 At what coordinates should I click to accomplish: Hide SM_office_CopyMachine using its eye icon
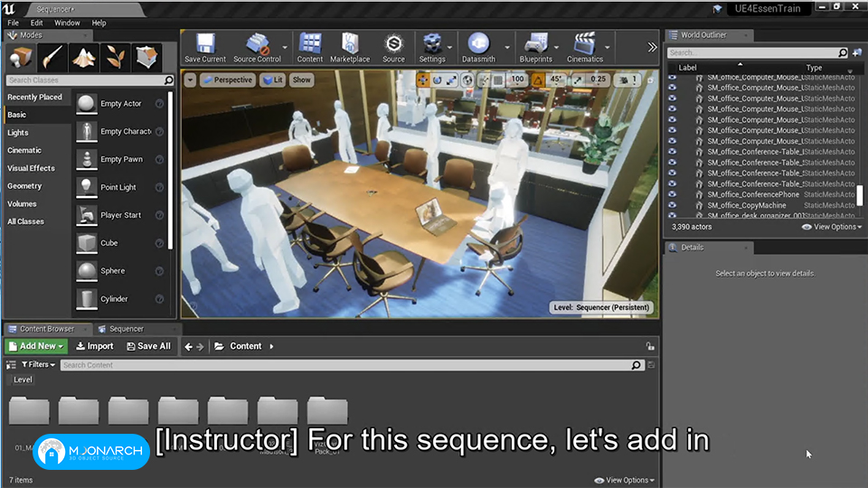pos(672,205)
